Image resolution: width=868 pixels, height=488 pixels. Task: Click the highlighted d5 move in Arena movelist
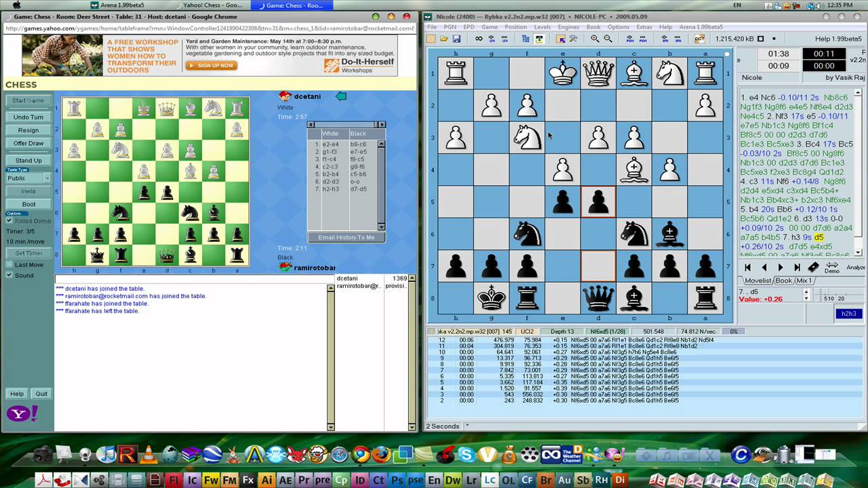[818, 238]
